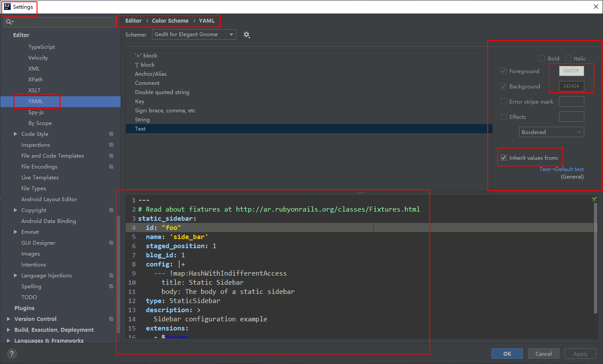
Task: Expand the Language Injections node
Action: pos(16,276)
